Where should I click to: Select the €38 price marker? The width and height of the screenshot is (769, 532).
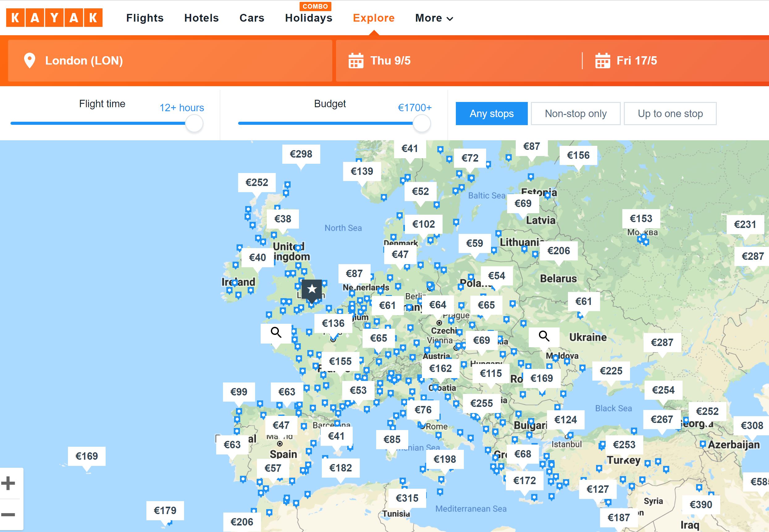click(x=283, y=219)
